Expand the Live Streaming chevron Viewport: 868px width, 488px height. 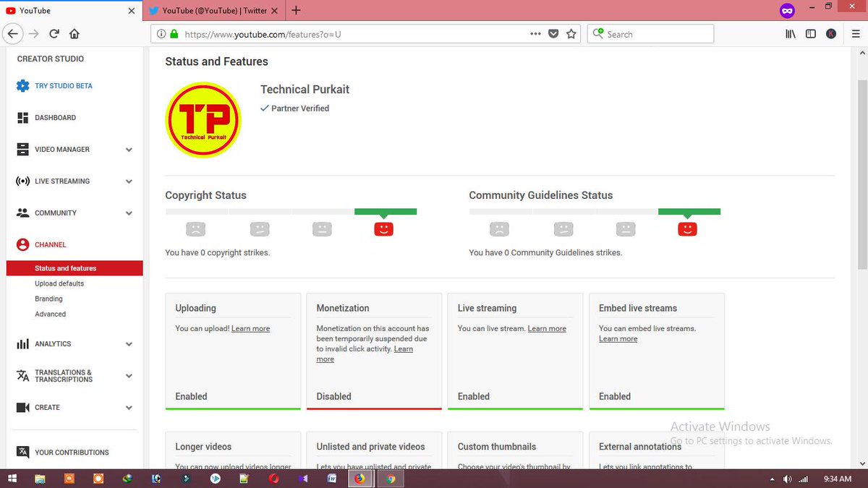coord(129,181)
